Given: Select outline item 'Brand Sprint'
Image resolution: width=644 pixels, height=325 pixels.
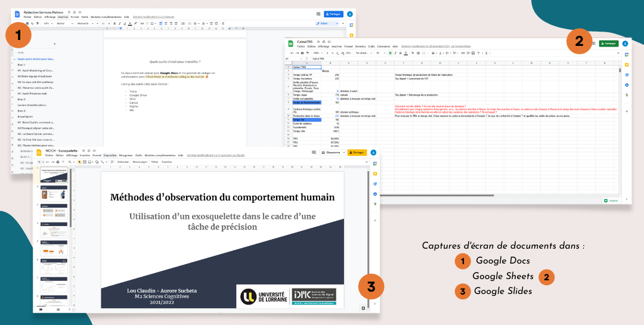Looking at the screenshot, I should tap(26, 117).
